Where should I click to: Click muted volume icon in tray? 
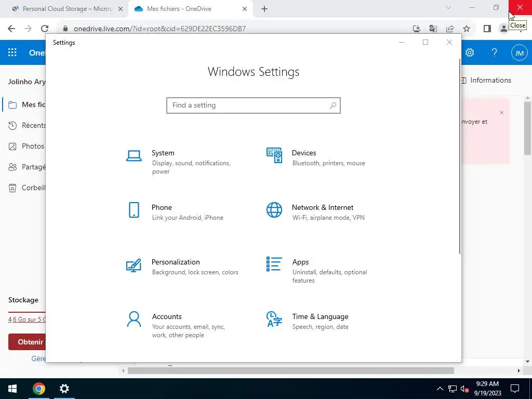point(465,389)
